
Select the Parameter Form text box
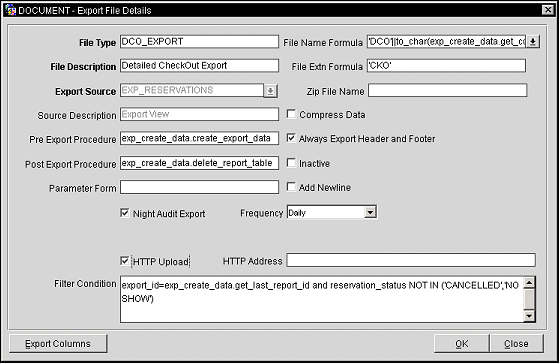tap(199, 187)
